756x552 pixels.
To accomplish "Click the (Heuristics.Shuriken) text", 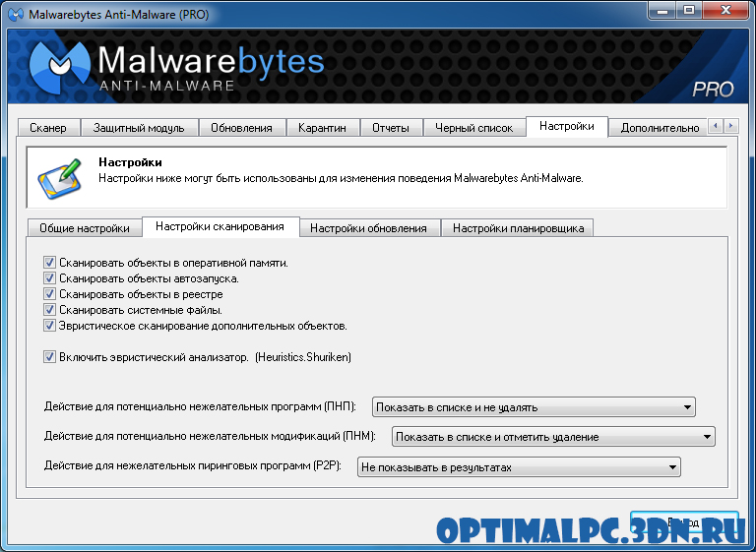I will click(x=303, y=357).
